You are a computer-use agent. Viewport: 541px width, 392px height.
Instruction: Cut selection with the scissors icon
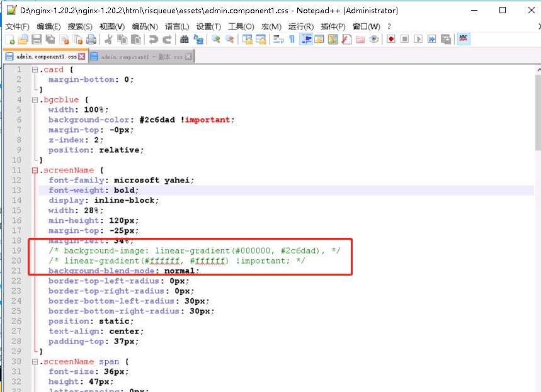[x=108, y=40]
